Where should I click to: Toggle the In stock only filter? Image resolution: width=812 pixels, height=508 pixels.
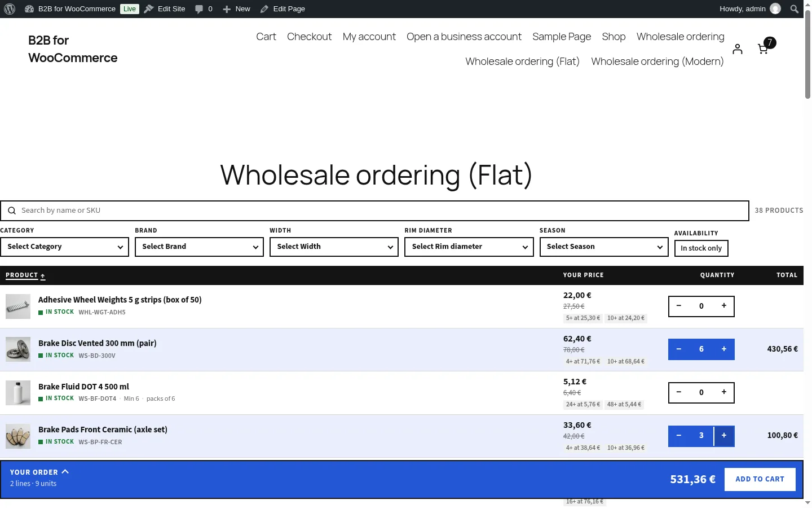(x=701, y=248)
